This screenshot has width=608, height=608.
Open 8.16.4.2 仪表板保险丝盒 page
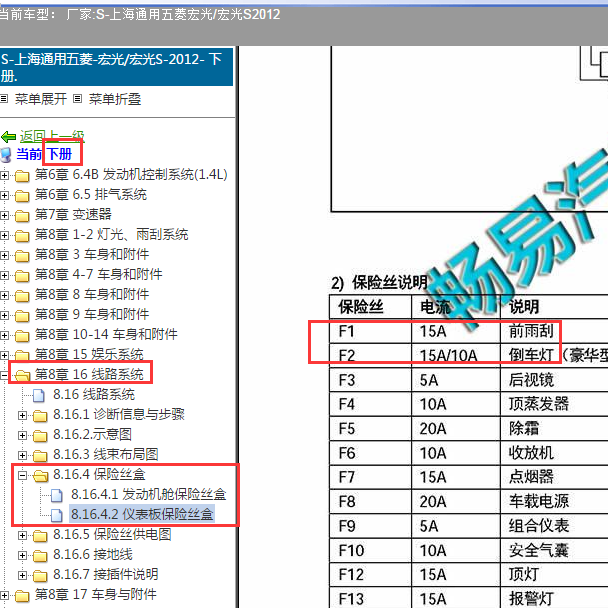tap(142, 514)
